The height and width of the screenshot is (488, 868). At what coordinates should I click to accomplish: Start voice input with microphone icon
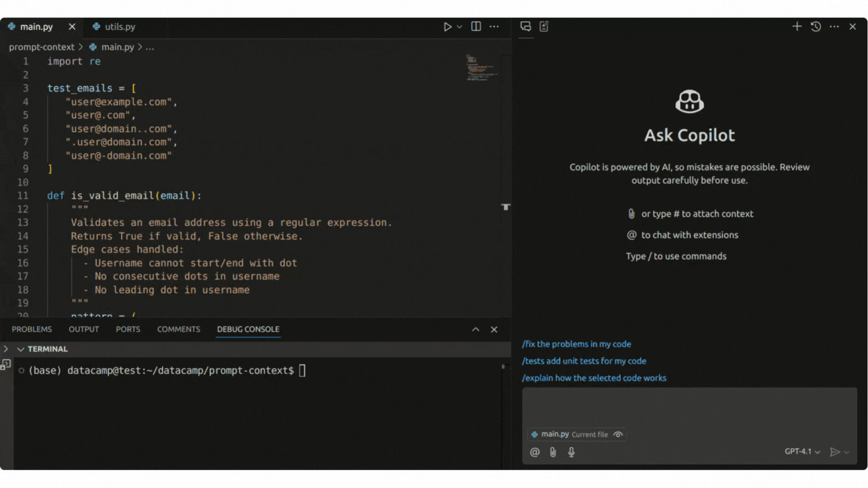571,452
